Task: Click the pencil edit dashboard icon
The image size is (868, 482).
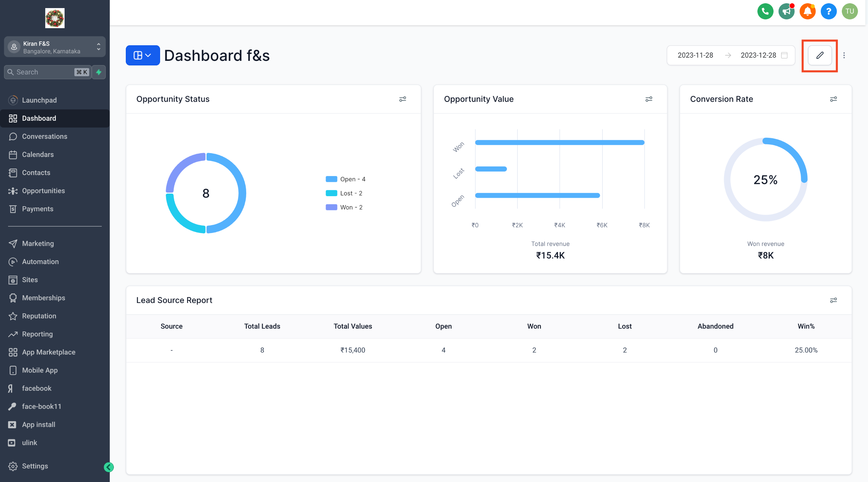Action: (x=819, y=55)
